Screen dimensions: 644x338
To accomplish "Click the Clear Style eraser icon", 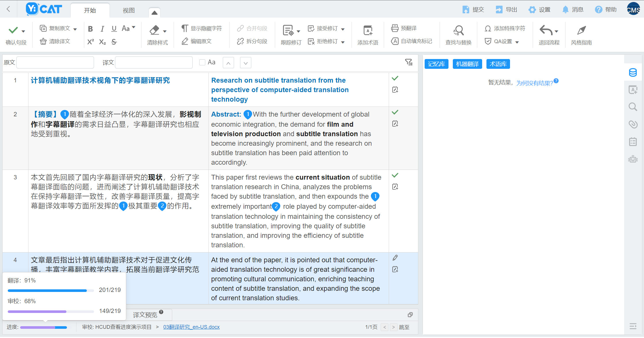I will click(x=154, y=30).
